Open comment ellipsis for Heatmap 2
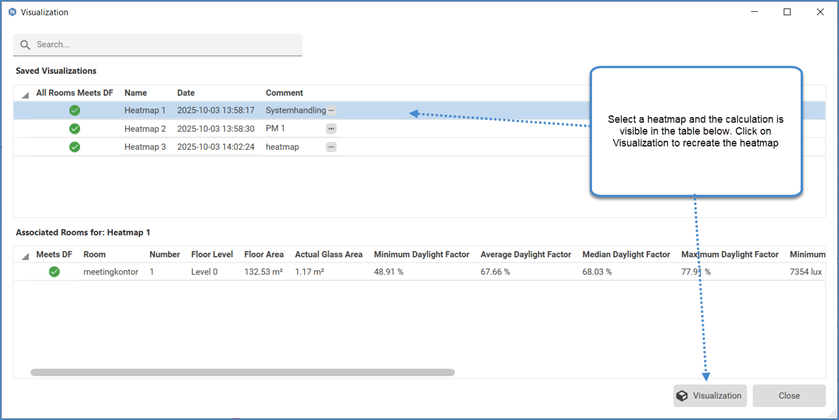 pyautogui.click(x=331, y=129)
